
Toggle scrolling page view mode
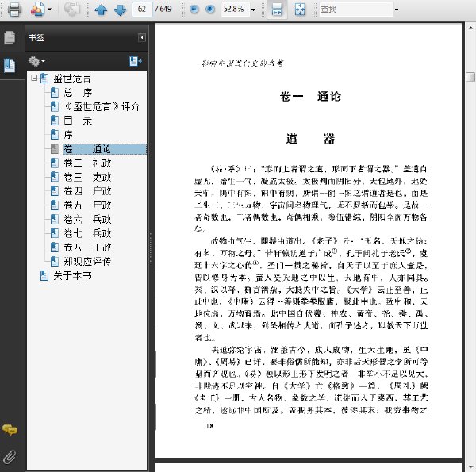277,10
